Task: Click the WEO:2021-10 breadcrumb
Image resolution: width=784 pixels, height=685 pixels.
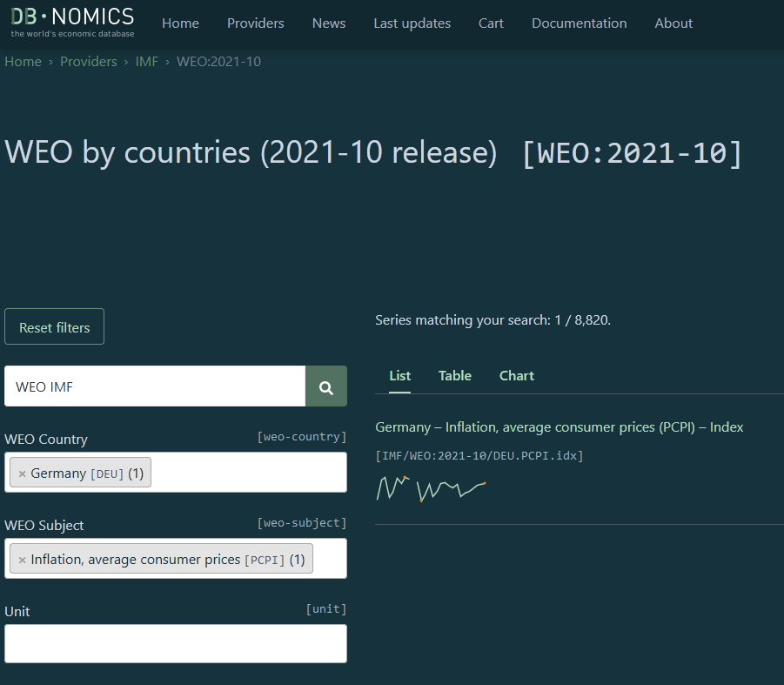Action: tap(218, 62)
